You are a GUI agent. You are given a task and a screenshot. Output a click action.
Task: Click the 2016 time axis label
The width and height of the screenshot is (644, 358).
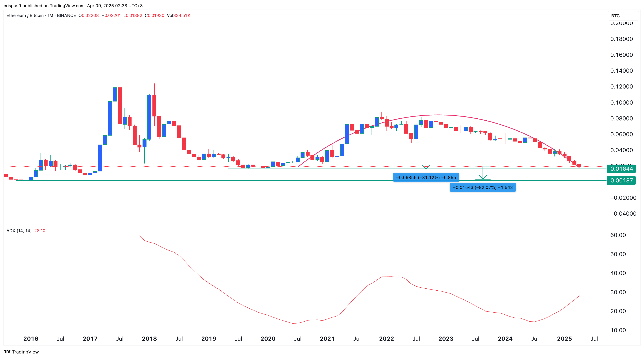click(x=31, y=339)
